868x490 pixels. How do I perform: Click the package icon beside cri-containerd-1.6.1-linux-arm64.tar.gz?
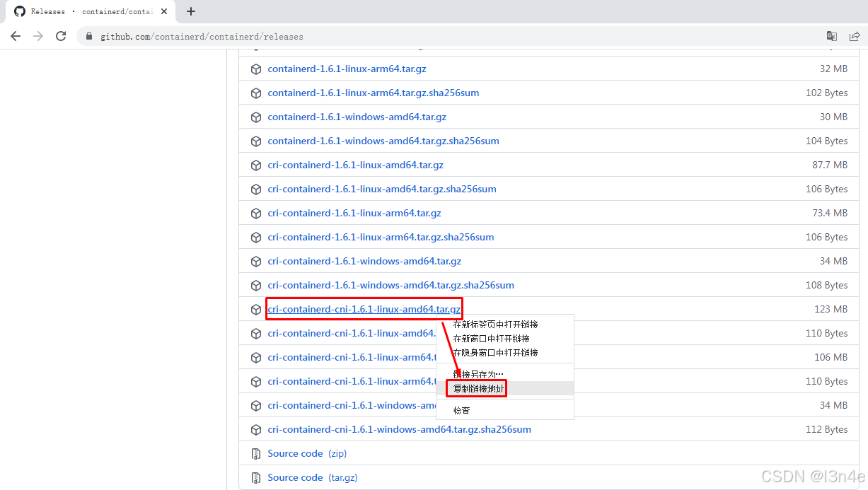256,214
